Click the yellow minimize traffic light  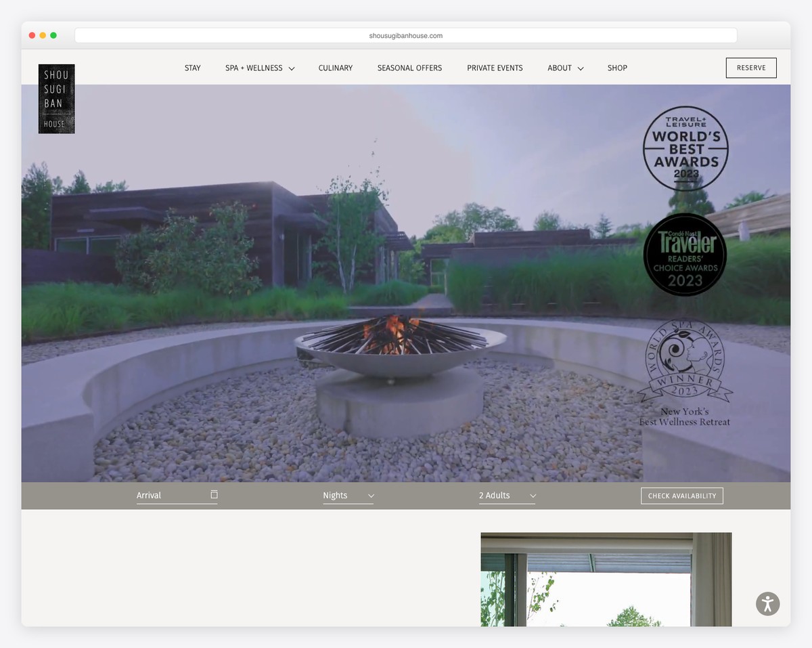(43, 35)
